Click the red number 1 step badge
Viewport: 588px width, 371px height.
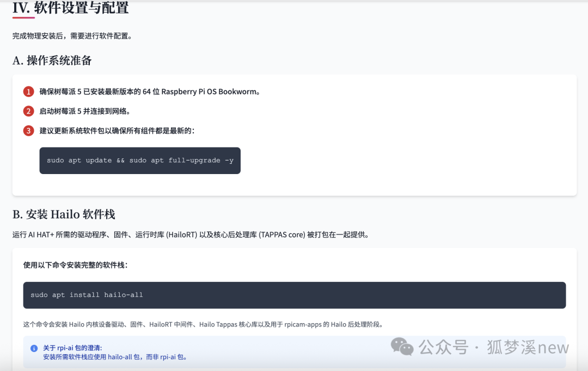28,91
